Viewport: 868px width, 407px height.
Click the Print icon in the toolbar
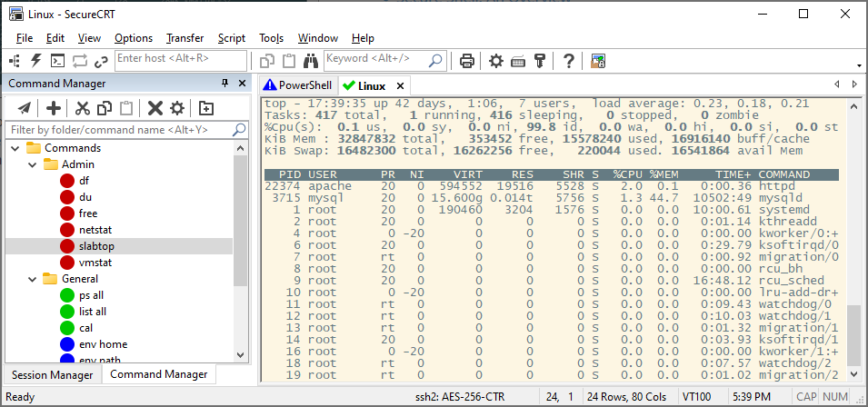pos(466,61)
